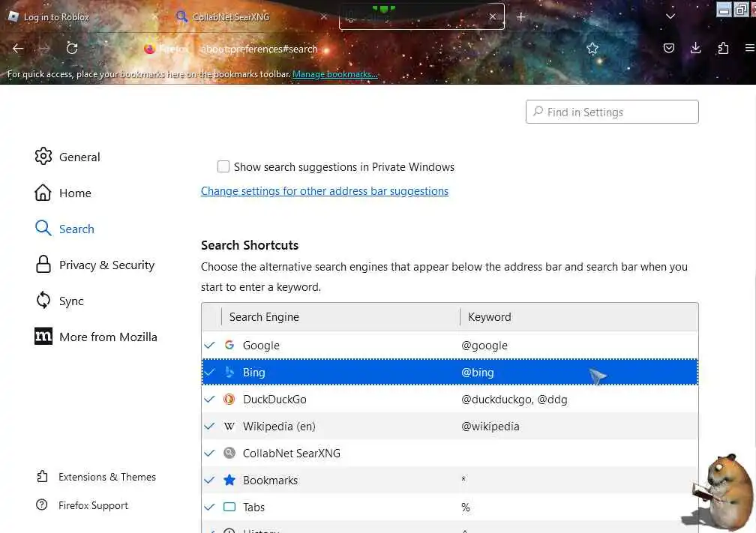Open address bar suggestions settings link
The width and height of the screenshot is (756, 533).
tap(325, 191)
